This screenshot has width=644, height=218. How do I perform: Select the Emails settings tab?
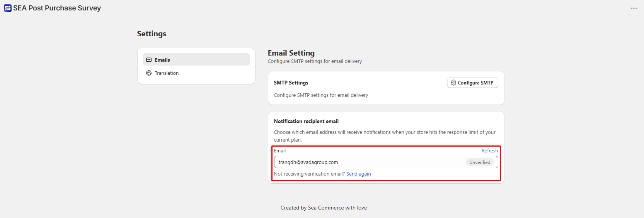[x=196, y=60]
